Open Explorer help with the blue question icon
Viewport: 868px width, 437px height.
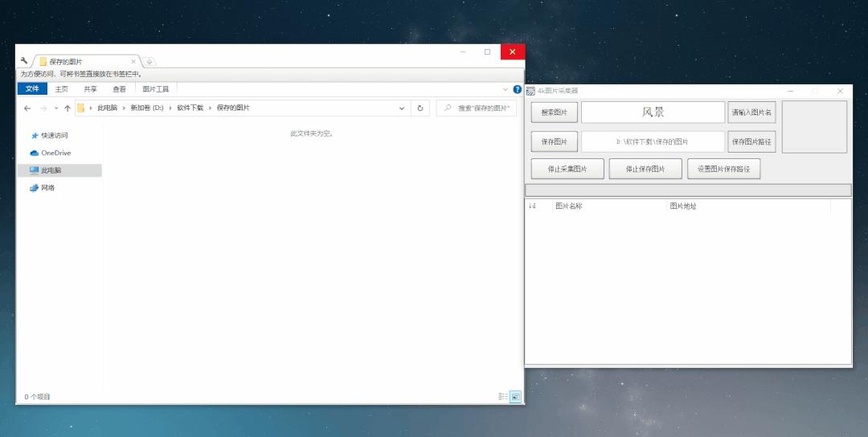(x=517, y=89)
